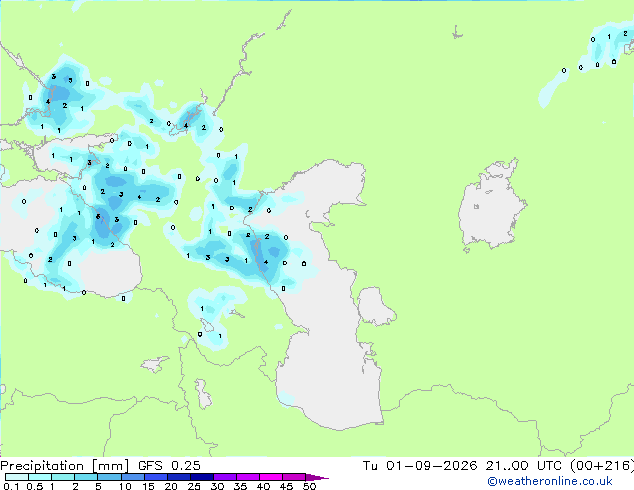Pick the 10–15 mm legend color box

(x=133, y=477)
